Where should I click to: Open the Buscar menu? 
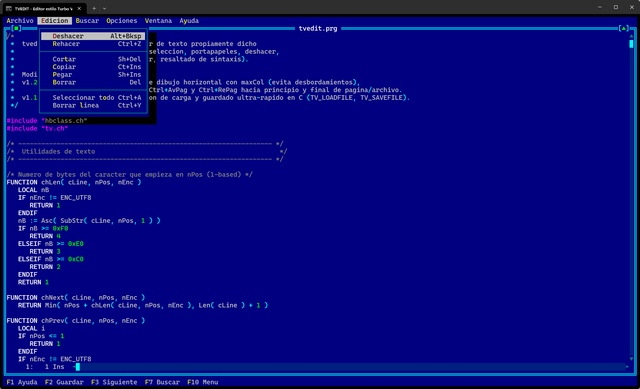point(87,21)
